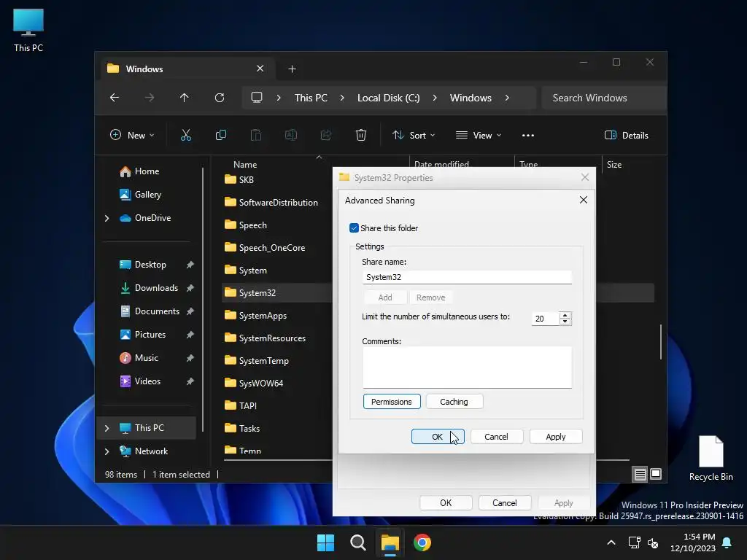
Task: Close the Advanced Sharing dialog
Action: (x=583, y=200)
